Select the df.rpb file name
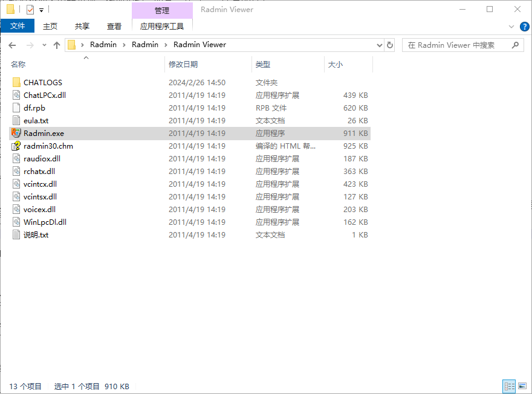 tap(34, 108)
